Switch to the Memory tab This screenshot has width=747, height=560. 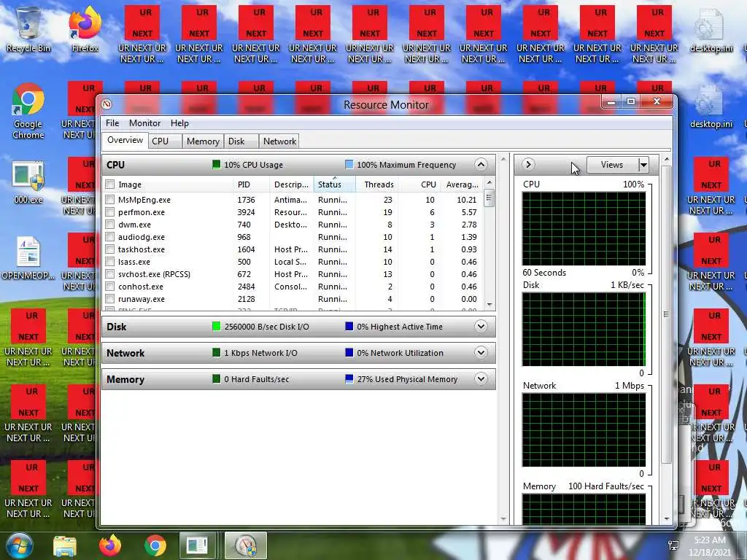point(203,141)
